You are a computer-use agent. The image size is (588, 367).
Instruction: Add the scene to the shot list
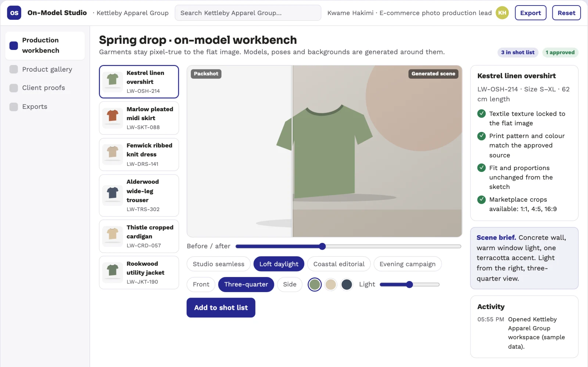221,307
